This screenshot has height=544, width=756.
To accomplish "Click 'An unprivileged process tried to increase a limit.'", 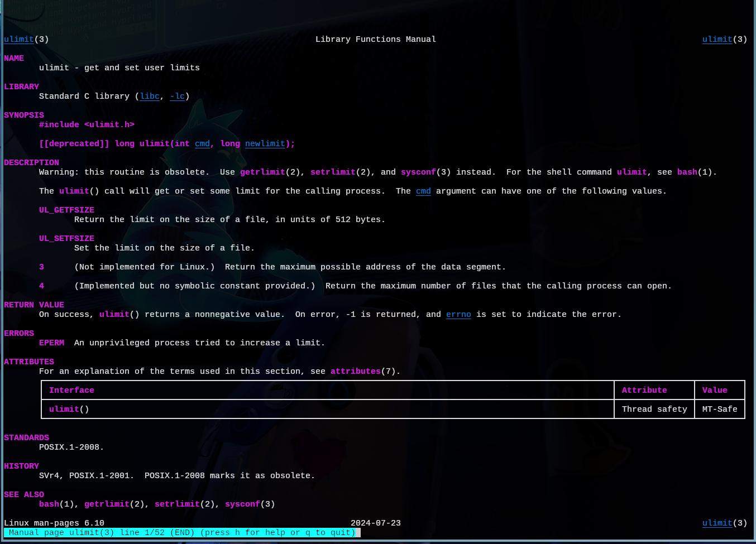I will click(200, 343).
